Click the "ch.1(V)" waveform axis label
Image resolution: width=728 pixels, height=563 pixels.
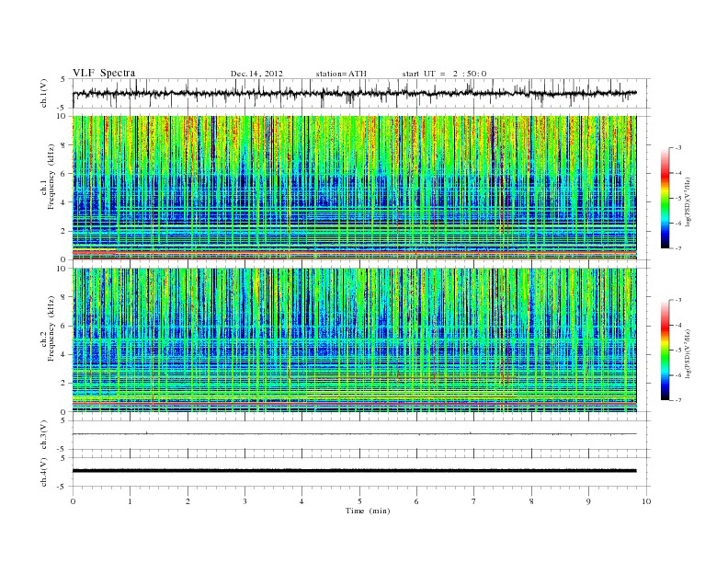44,93
